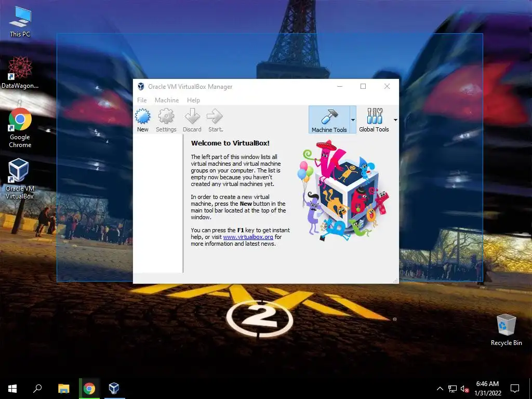Follow the www.virtualbox.org link
This screenshot has width=532, height=399.
click(x=248, y=237)
